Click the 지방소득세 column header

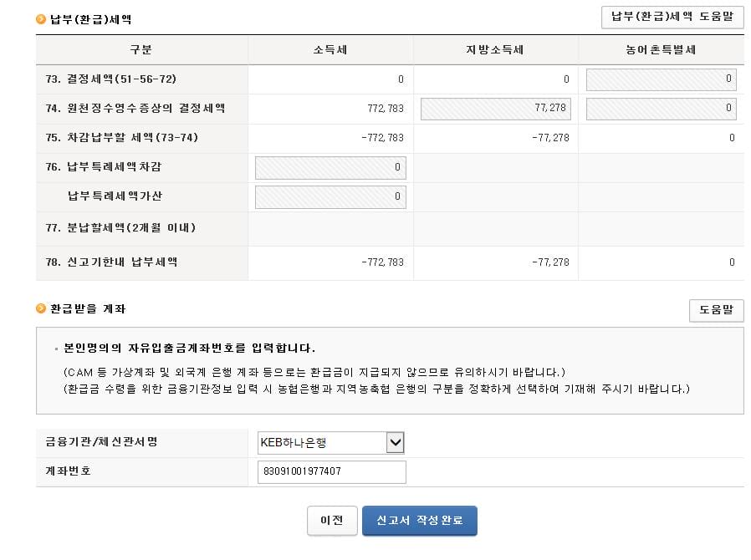click(495, 50)
